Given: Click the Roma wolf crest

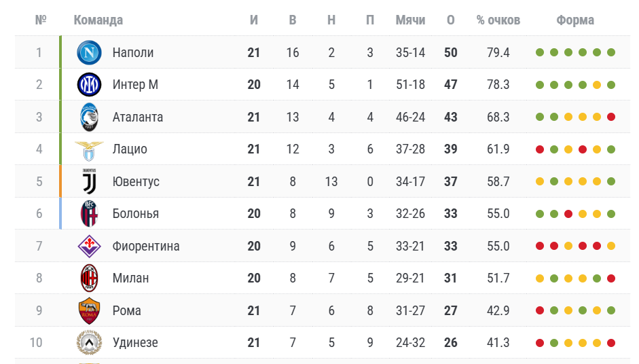Looking at the screenshot, I should (89, 310).
